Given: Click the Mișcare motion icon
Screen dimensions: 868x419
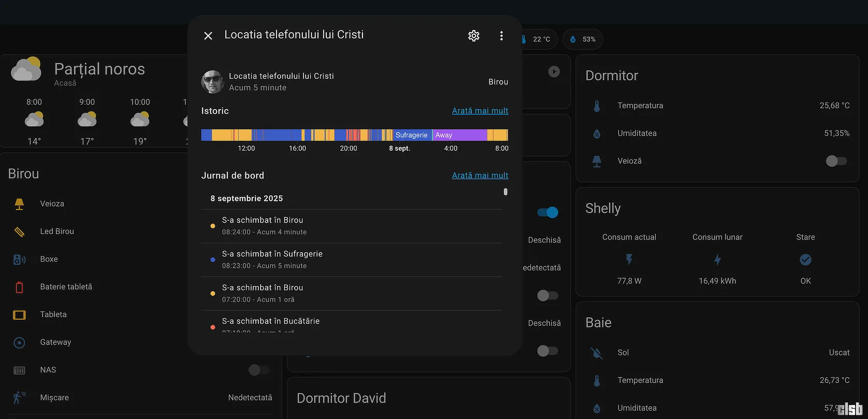Looking at the screenshot, I should (x=19, y=397).
